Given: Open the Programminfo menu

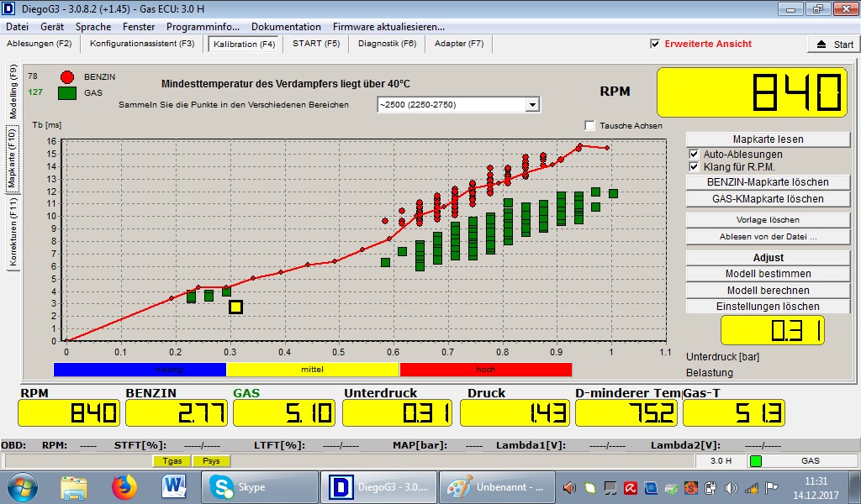Looking at the screenshot, I should 202,27.
